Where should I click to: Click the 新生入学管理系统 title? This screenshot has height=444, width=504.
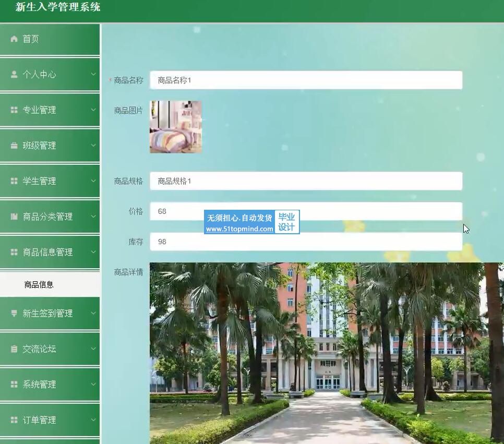pyautogui.click(x=58, y=7)
